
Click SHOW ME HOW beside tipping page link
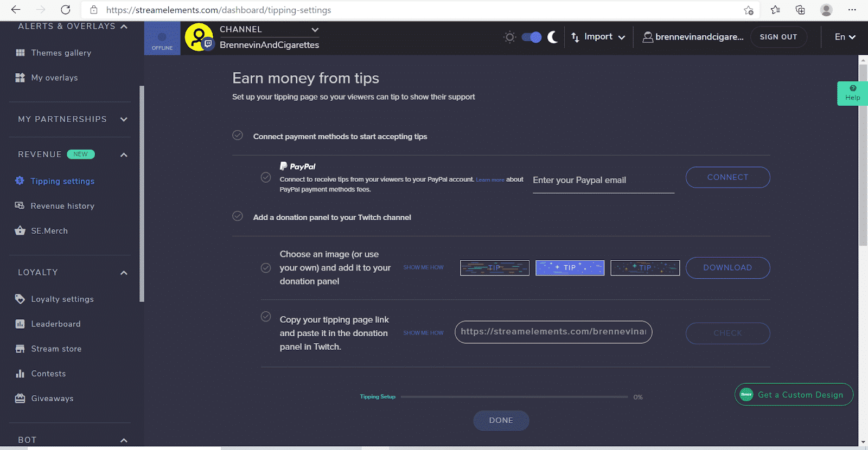[x=423, y=333]
